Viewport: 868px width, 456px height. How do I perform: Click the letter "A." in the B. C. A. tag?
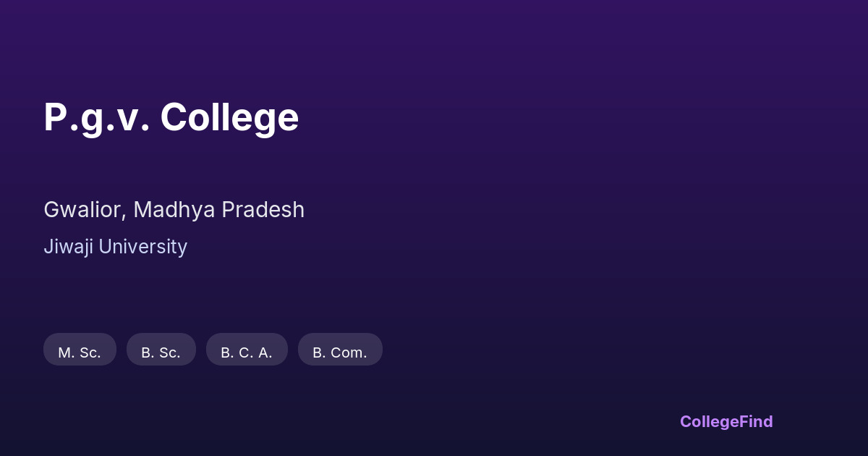coord(265,352)
